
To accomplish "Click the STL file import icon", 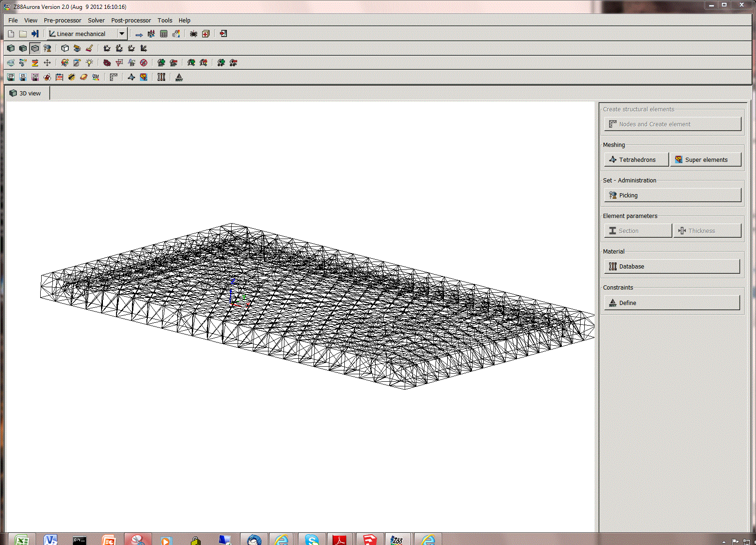I will (23, 77).
